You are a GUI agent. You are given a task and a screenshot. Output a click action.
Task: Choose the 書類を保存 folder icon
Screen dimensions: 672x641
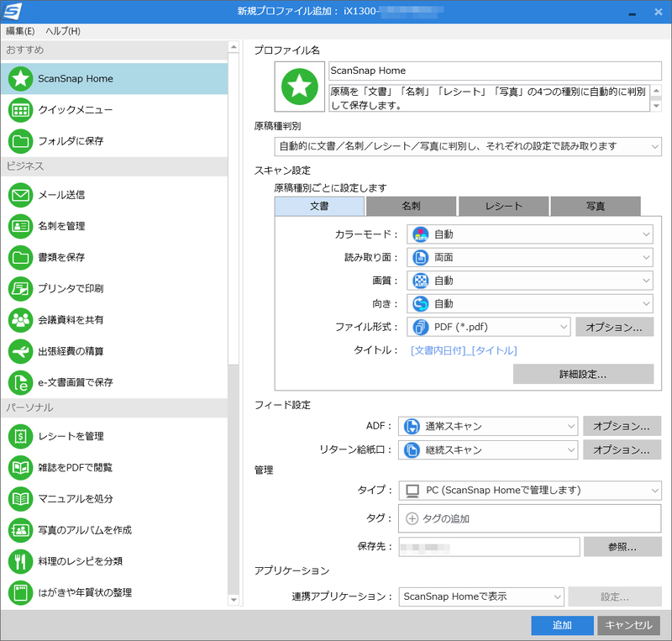click(x=20, y=257)
